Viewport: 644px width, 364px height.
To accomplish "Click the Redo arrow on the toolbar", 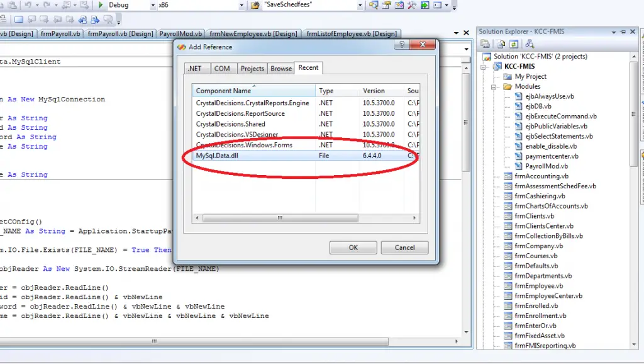I will coord(48,5).
